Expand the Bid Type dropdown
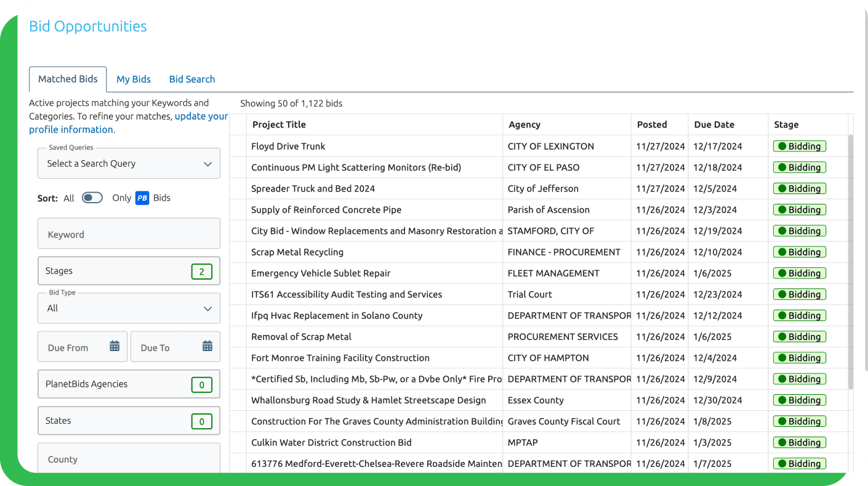868x486 pixels. point(129,308)
